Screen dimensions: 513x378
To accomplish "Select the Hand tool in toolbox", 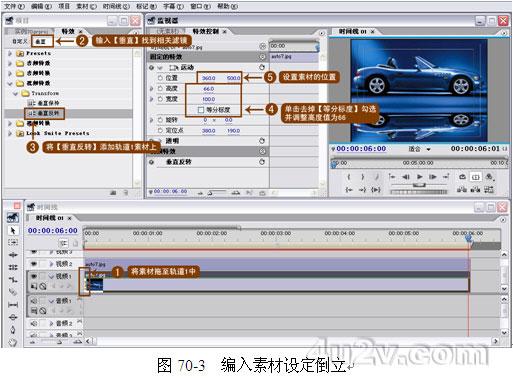I will 13,342.
